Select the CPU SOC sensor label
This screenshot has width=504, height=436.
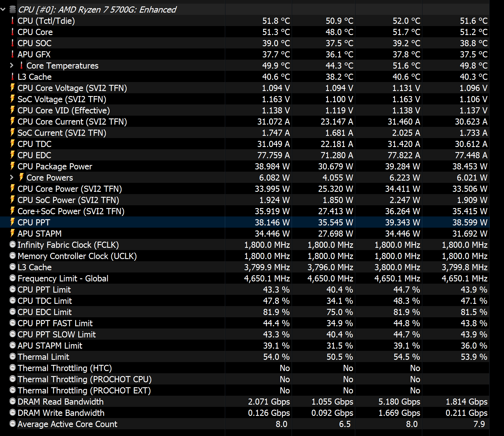tap(34, 43)
